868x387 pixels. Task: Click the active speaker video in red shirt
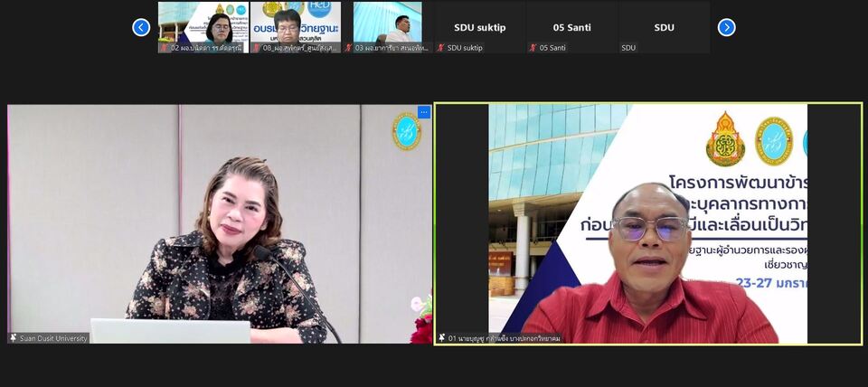[648, 223]
